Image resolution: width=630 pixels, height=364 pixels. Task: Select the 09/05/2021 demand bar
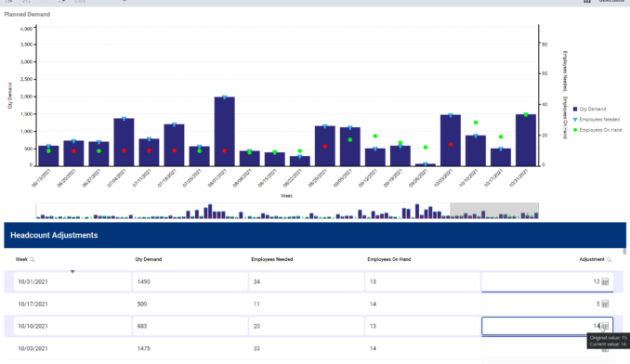tap(350, 147)
